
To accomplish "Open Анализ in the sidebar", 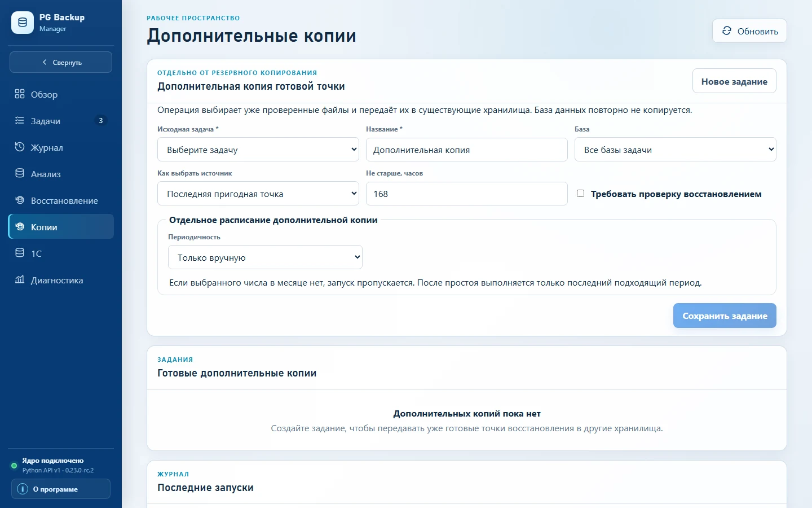I will pyautogui.click(x=61, y=174).
